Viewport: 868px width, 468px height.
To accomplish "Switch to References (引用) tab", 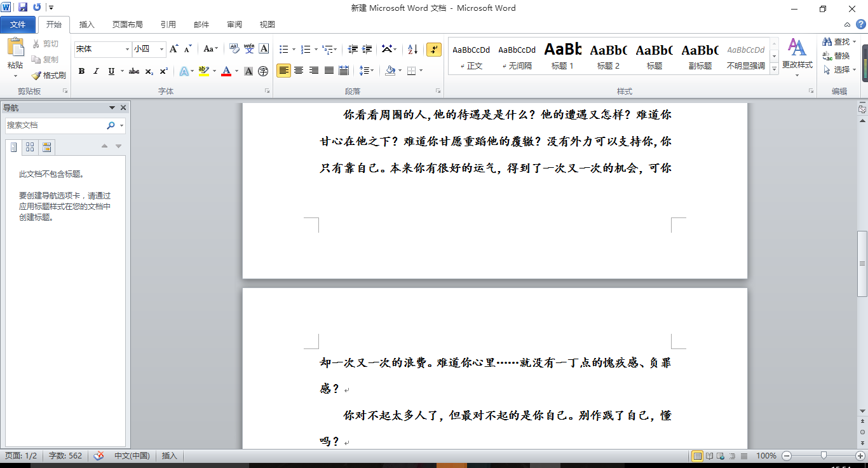I will 168,25.
